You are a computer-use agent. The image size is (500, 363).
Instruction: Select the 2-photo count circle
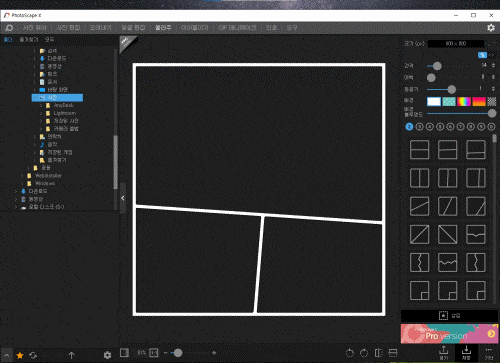[x=409, y=127]
